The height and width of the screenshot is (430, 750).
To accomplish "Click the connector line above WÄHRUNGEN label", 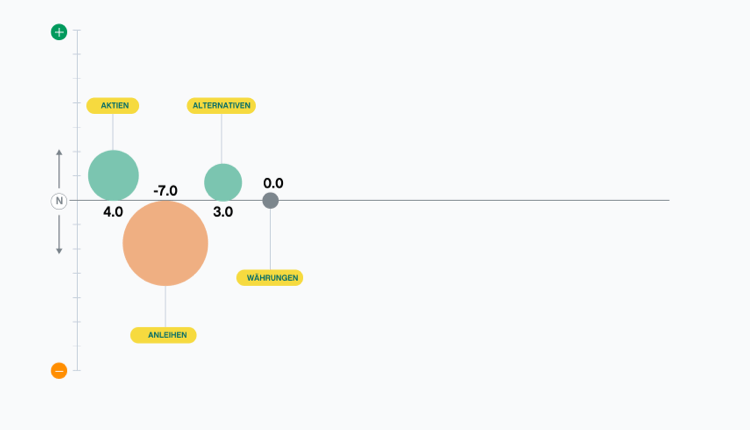I will click(270, 240).
